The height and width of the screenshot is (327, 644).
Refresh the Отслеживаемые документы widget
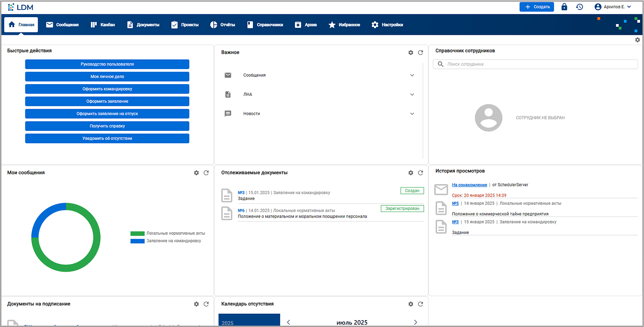coord(420,173)
